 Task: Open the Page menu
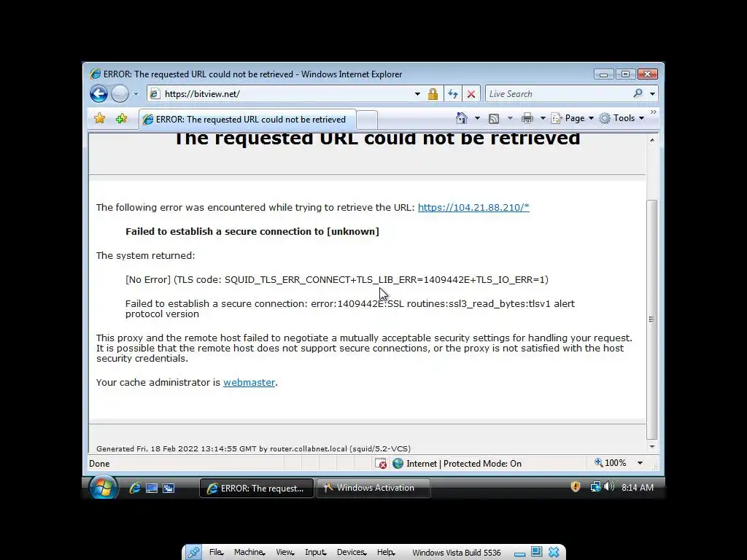pos(573,118)
